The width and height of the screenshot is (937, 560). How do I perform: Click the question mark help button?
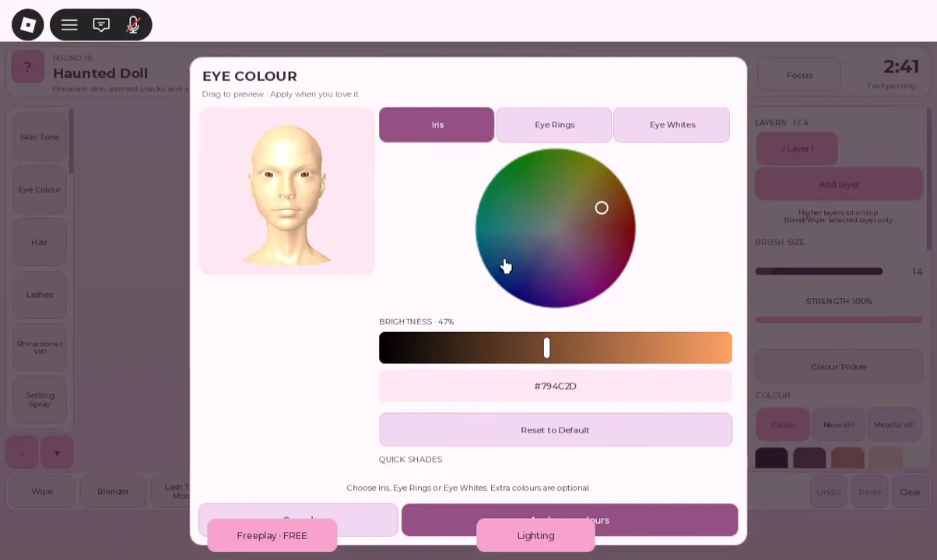[26, 68]
